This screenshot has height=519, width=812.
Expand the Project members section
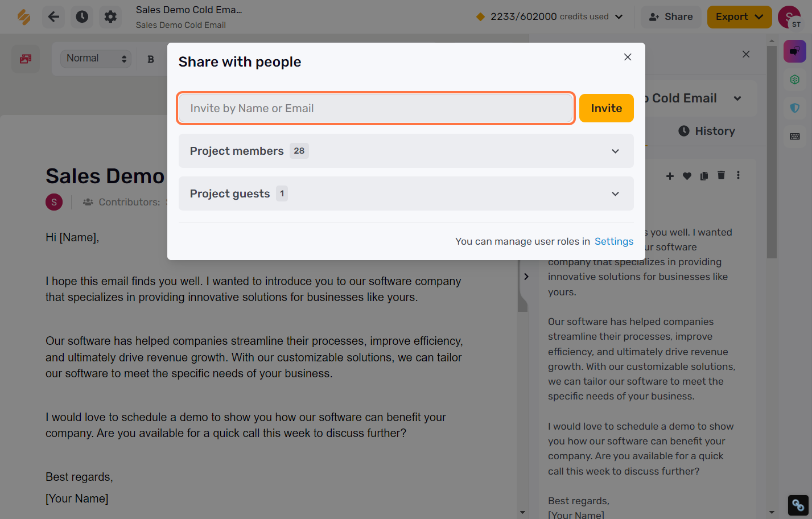pos(406,151)
